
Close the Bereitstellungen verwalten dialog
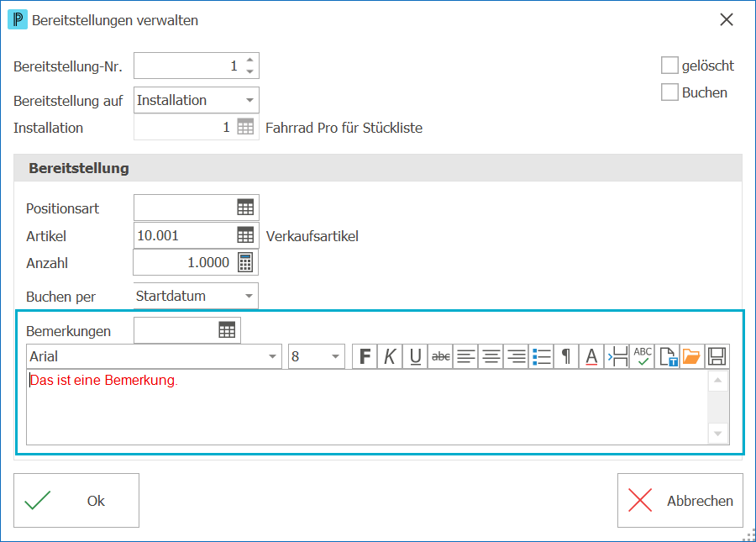pyautogui.click(x=727, y=19)
